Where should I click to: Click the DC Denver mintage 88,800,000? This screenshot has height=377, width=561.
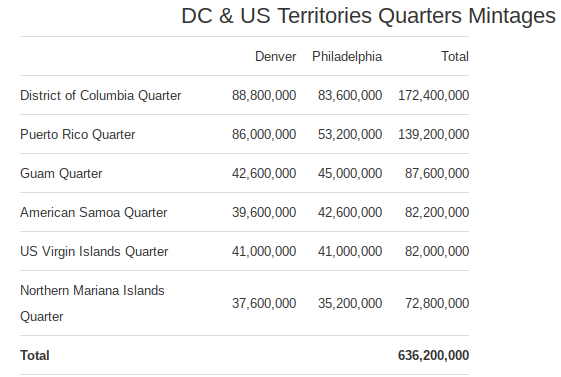coord(264,96)
